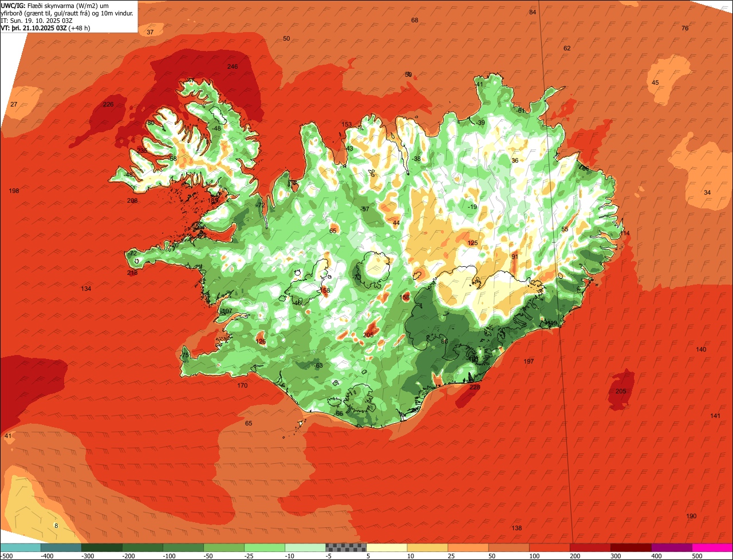This screenshot has height=560, width=733.
Task: Click the legend swatch between -50 and -25
Action: click(x=224, y=547)
